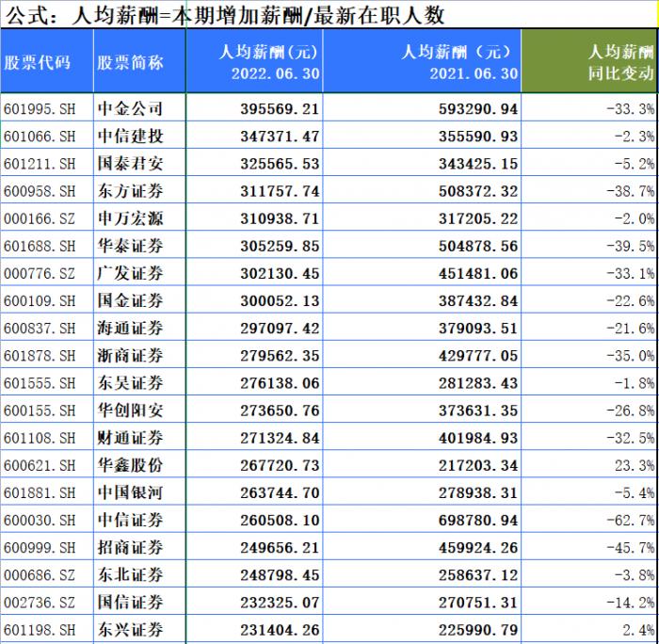The width and height of the screenshot is (659, 644).
Task: Click the 中金公司 name cell
Action: 130,109
